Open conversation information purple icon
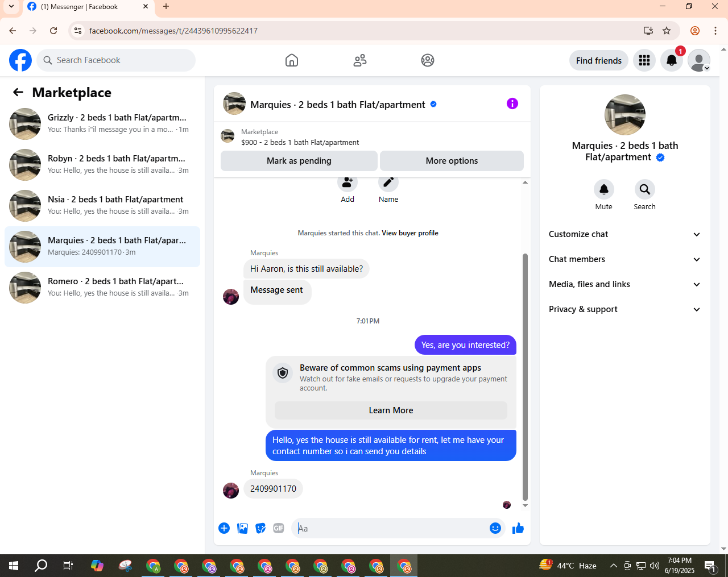Screen dimensions: 728x577 (x=512, y=103)
